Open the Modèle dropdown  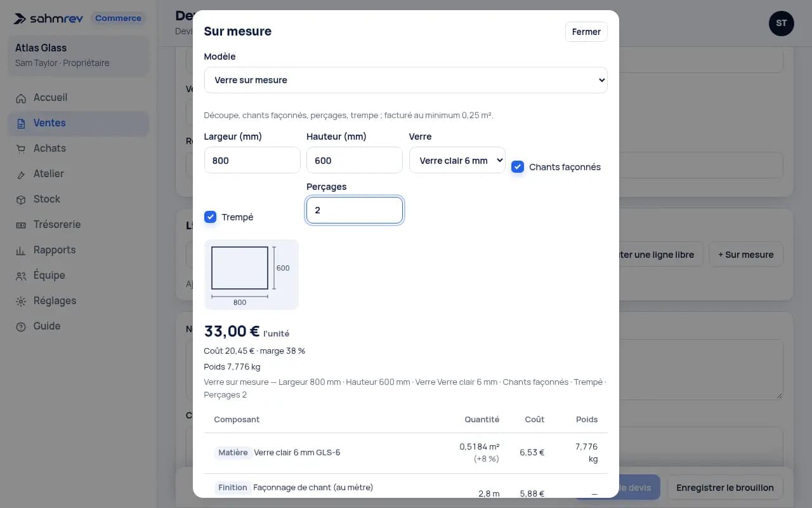406,80
